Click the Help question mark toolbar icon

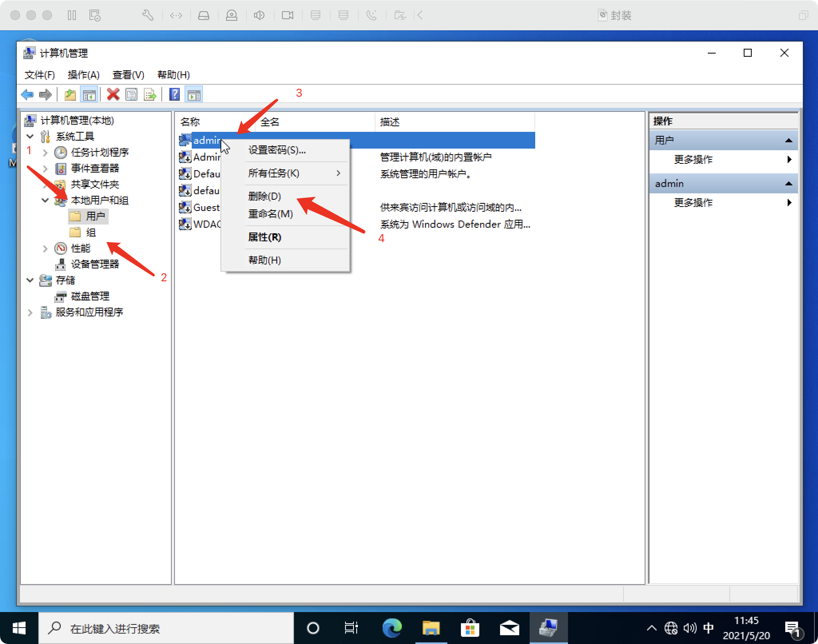coord(175,95)
